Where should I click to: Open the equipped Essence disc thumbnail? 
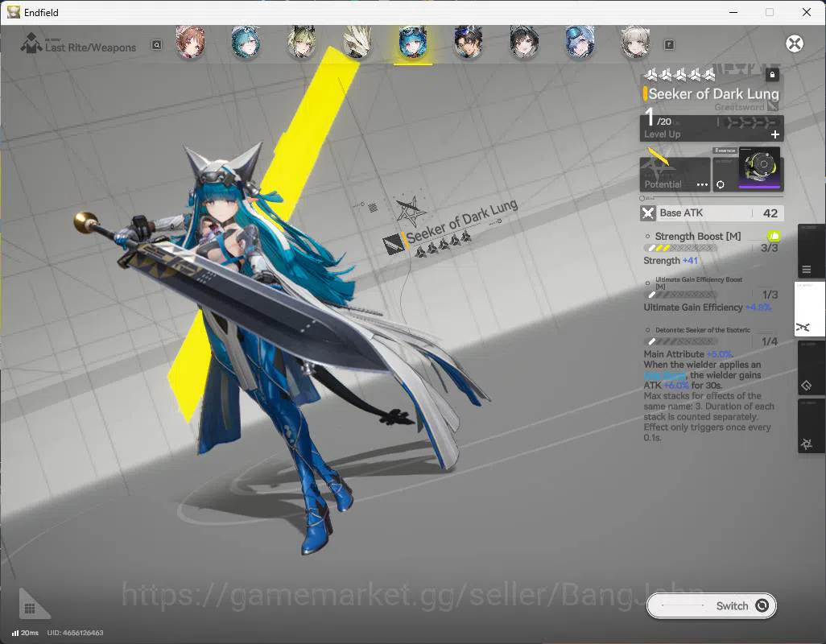(x=761, y=168)
